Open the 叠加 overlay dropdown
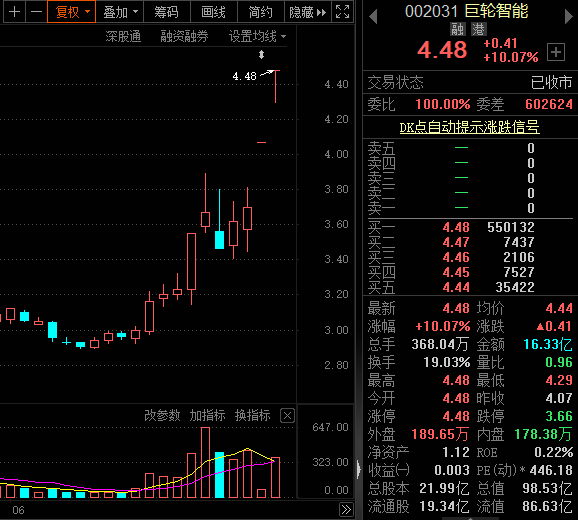Screen dimensions: 578x520 click(x=119, y=12)
